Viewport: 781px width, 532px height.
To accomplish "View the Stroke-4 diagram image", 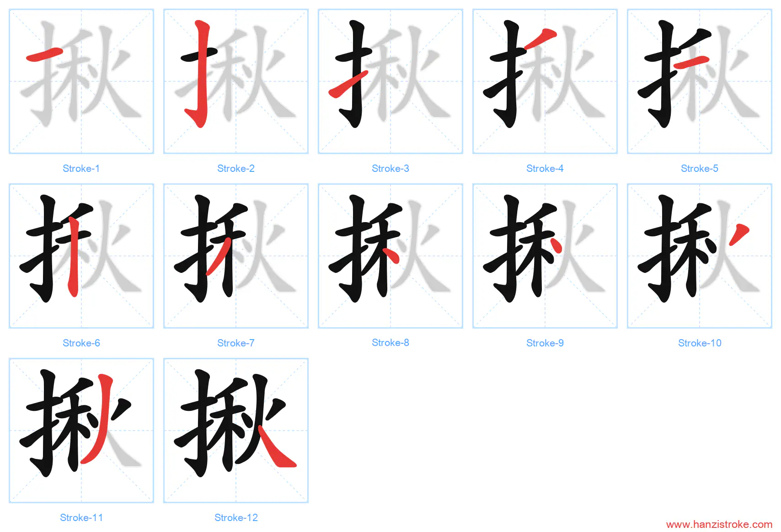I will click(x=545, y=81).
